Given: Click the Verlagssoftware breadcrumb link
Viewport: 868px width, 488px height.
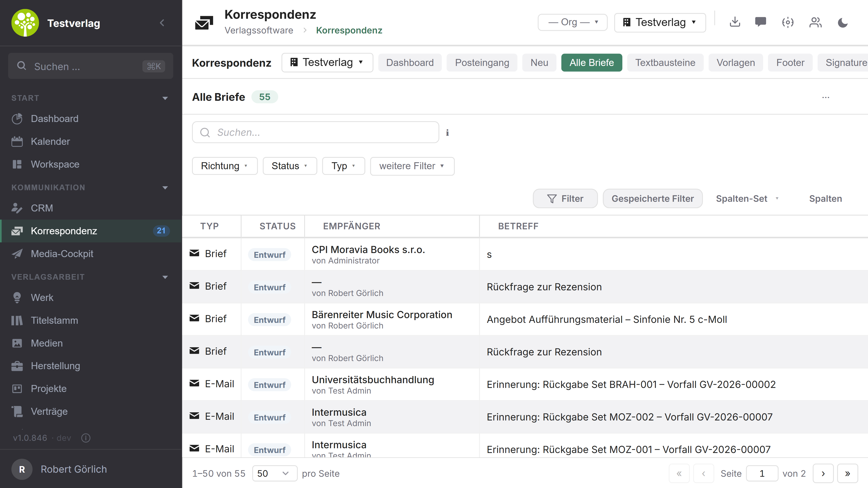Looking at the screenshot, I should coord(259,30).
